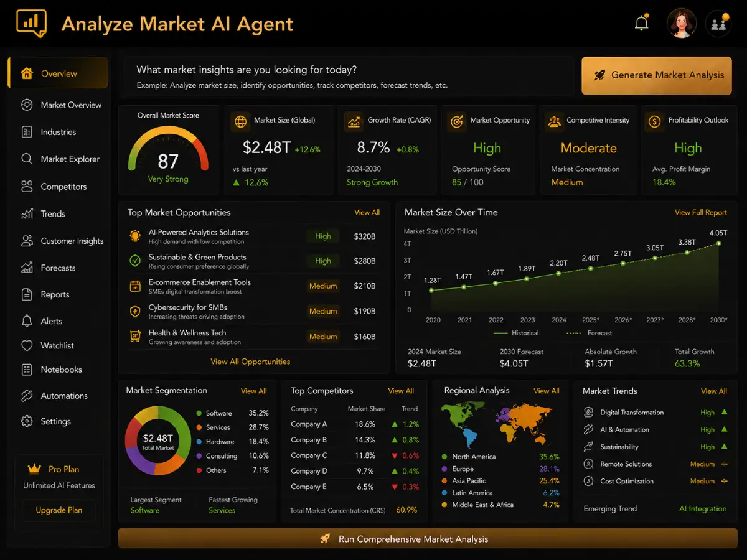
Task: Click the Digital Transformation trend icon
Action: [x=589, y=413]
